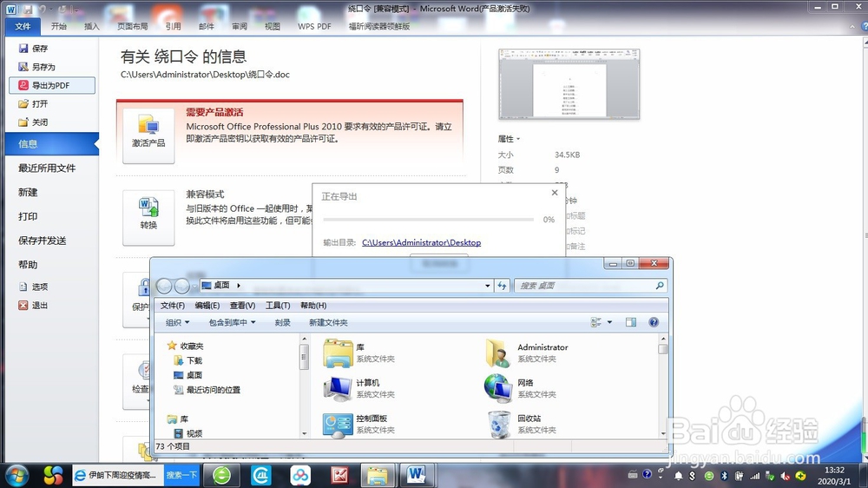Click Explorer back navigation arrow
The width and height of the screenshot is (868, 488).
pos(164,286)
